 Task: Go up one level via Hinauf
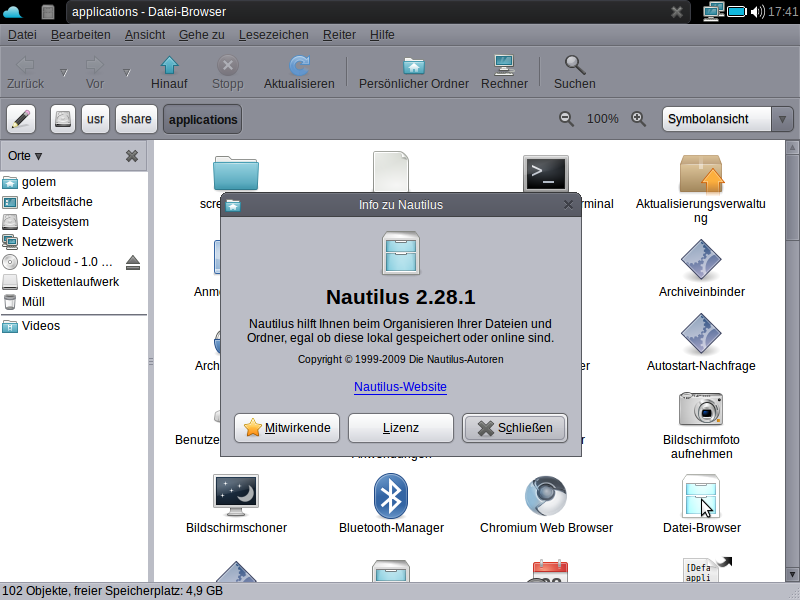169,70
